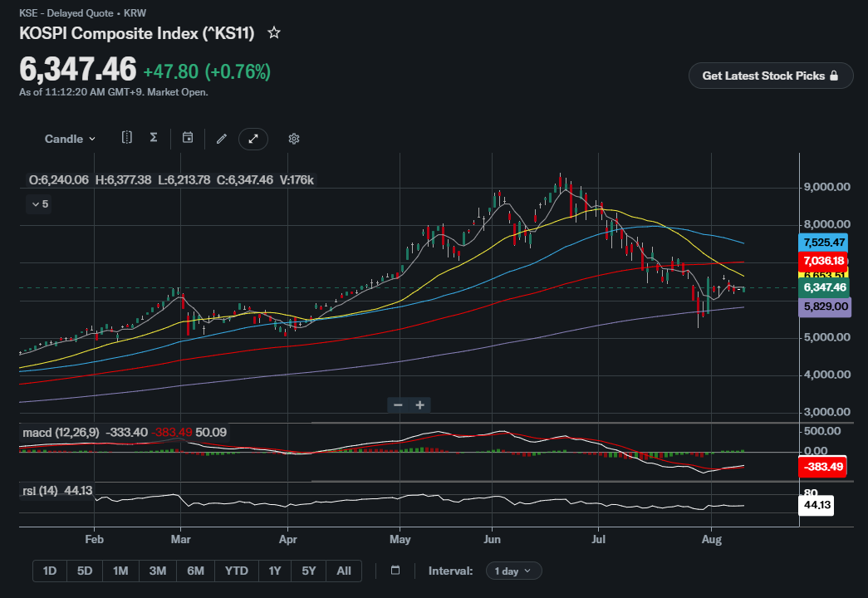Click the 6,347.46 green current price tag
The height and width of the screenshot is (598, 868).
pyautogui.click(x=824, y=287)
